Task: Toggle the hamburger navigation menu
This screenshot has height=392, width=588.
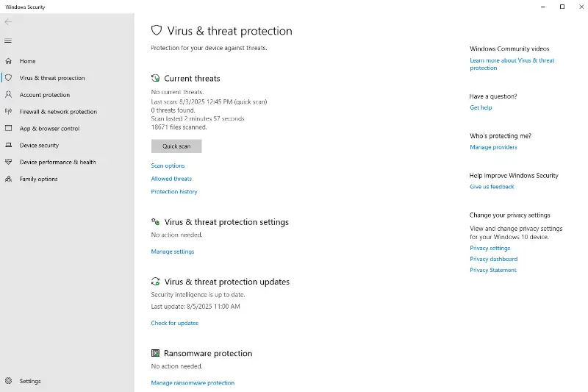Action: coord(8,40)
